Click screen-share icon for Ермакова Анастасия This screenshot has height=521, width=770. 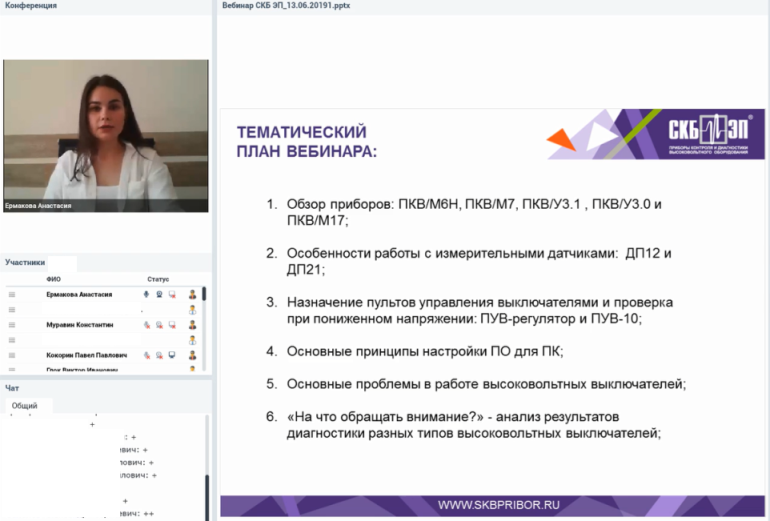(x=172, y=295)
